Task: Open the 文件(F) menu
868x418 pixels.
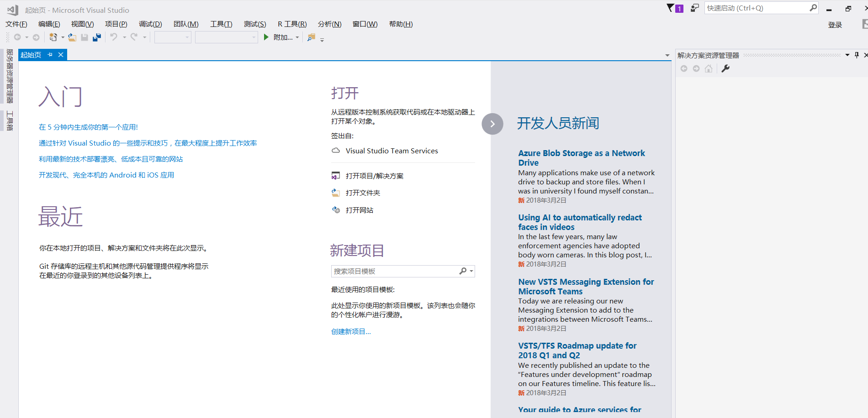Action: point(16,24)
